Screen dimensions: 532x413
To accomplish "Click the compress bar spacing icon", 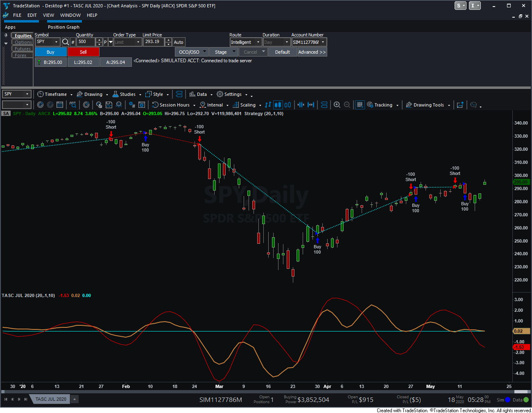I will [x=301, y=105].
